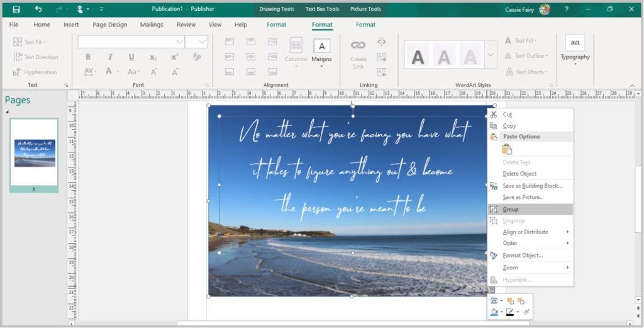Image resolution: width=644 pixels, height=328 pixels.
Task: Open the font name dropdown
Action: (x=179, y=42)
